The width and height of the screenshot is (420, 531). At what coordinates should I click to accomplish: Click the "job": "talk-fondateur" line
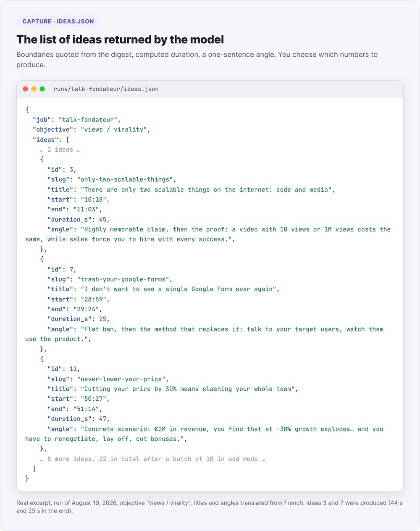[77, 120]
